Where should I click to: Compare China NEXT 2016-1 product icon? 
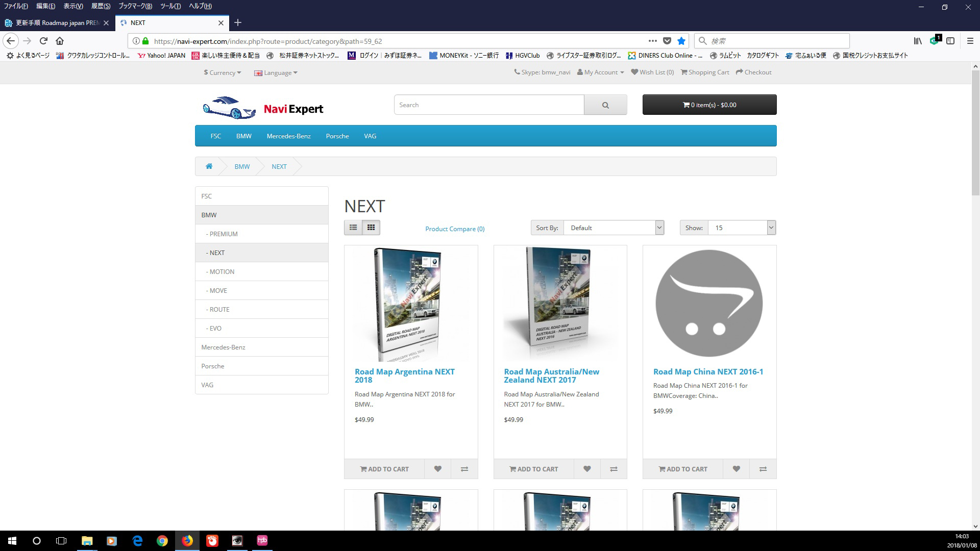(x=763, y=469)
